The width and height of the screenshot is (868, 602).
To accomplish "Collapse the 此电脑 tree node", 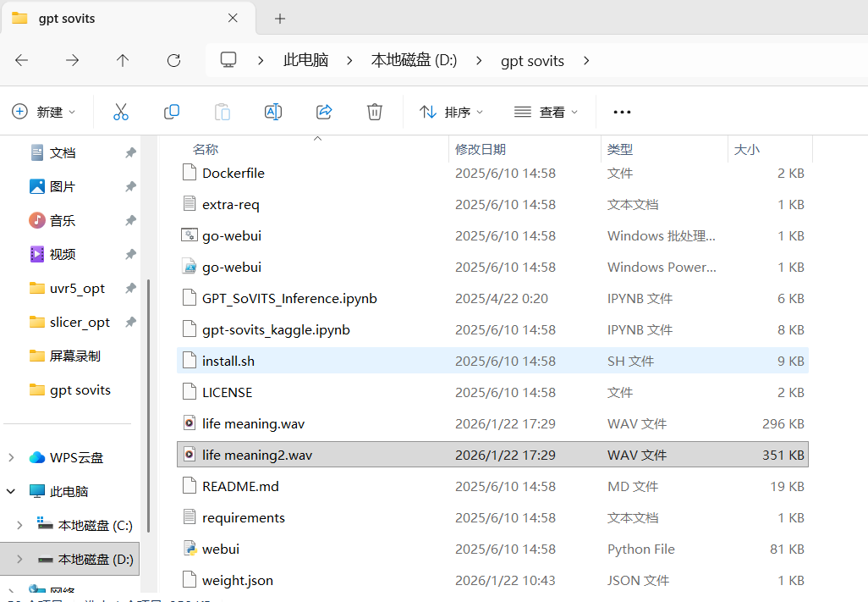I will click(11, 491).
